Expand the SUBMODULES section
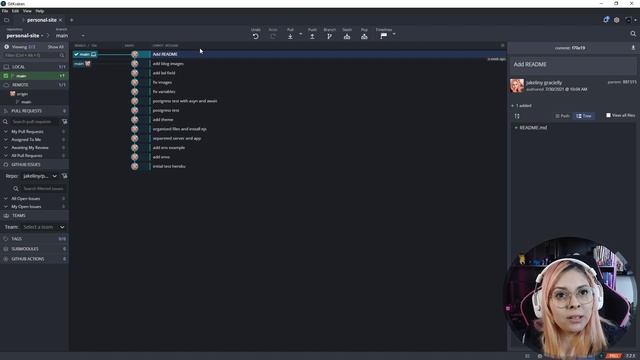The height and width of the screenshot is (360, 640). coord(34,249)
